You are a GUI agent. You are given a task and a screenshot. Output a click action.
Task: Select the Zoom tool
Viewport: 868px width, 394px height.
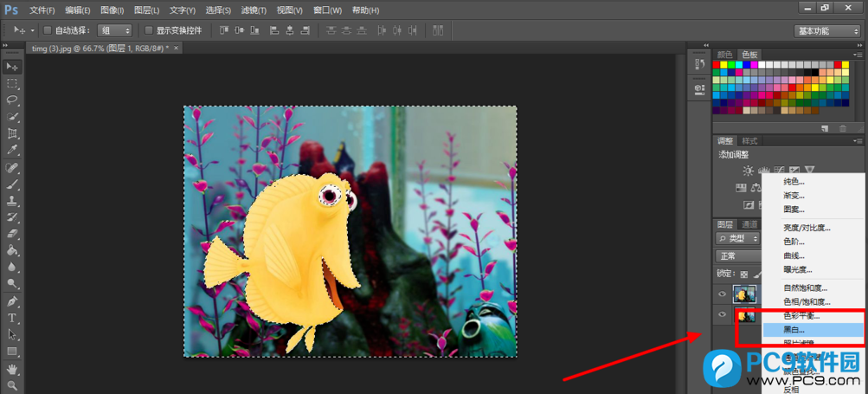point(11,385)
